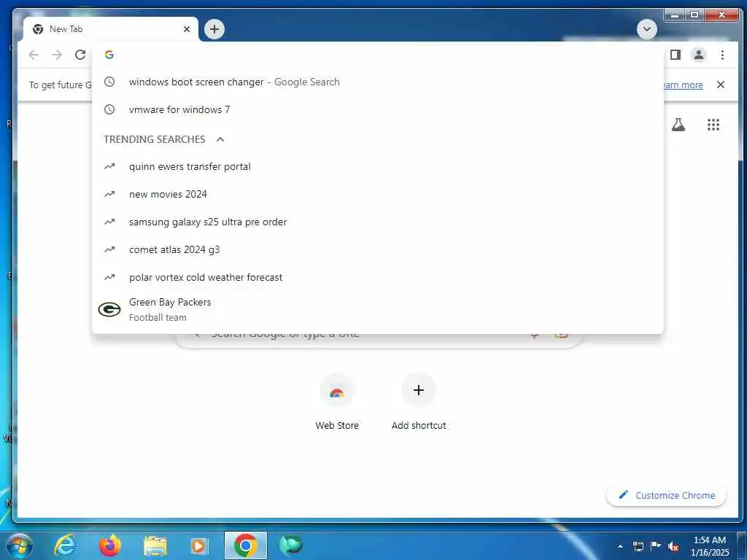
Task: Open the profile avatar menu
Action: click(x=698, y=55)
